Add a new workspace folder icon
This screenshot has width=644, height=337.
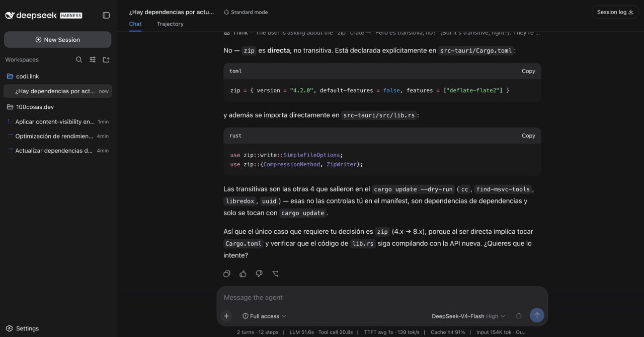pos(106,59)
